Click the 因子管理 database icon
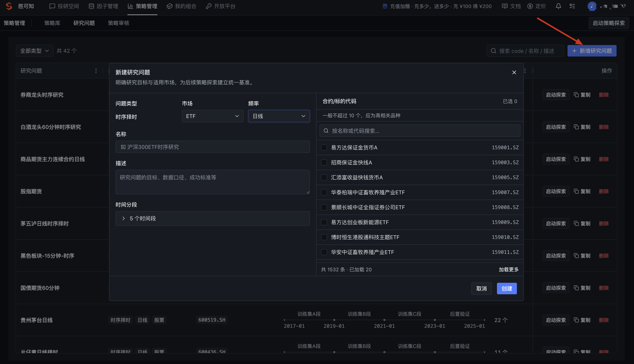Viewport: 634px width, 364px height. click(91, 6)
